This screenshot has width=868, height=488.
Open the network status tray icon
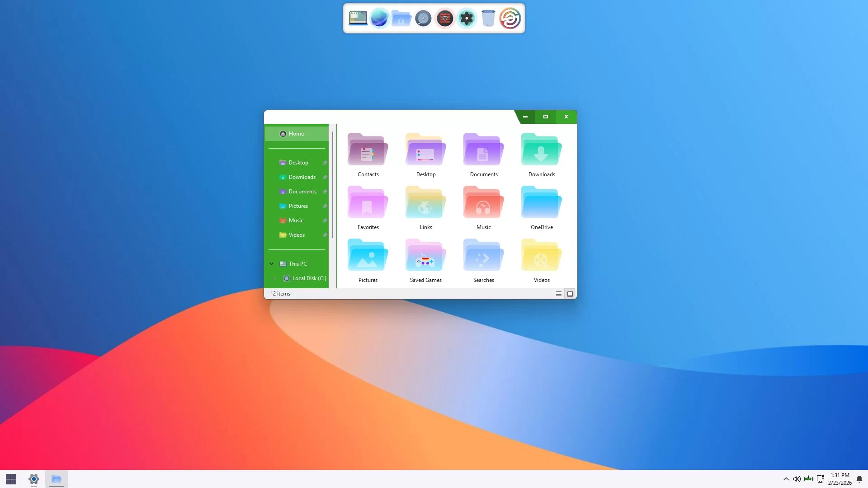[x=821, y=479]
